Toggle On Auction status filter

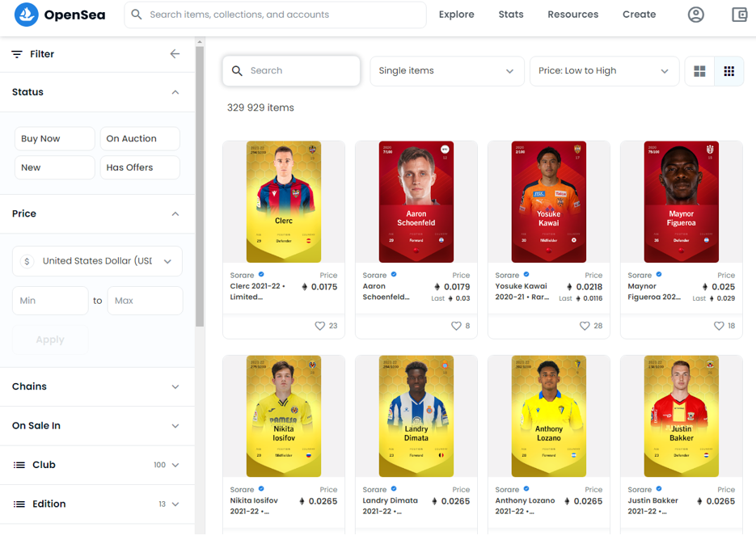coord(140,139)
